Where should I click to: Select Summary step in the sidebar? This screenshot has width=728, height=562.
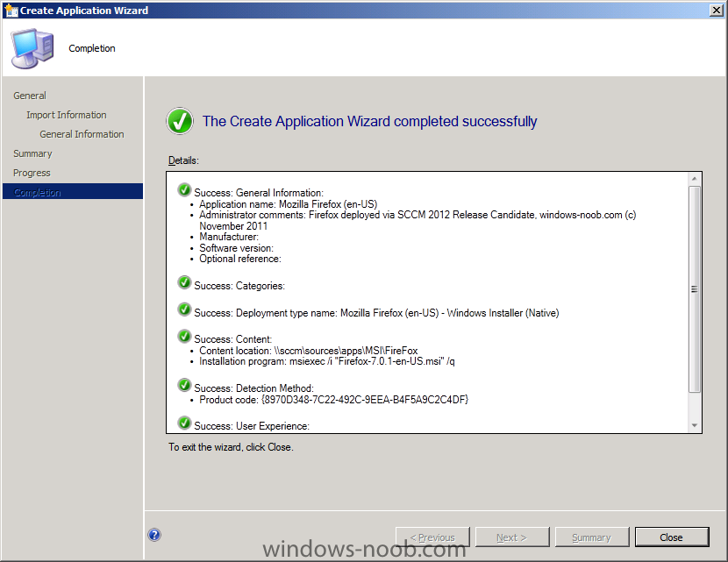[32, 153]
